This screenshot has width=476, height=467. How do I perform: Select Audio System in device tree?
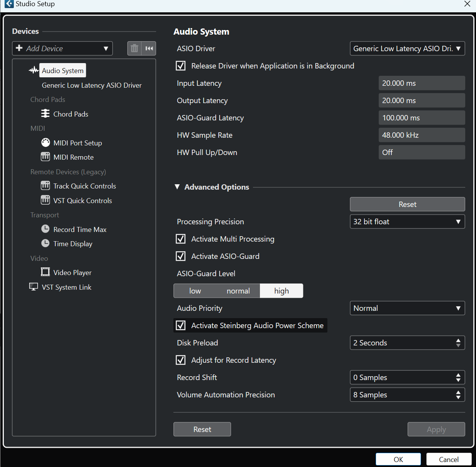pos(63,70)
